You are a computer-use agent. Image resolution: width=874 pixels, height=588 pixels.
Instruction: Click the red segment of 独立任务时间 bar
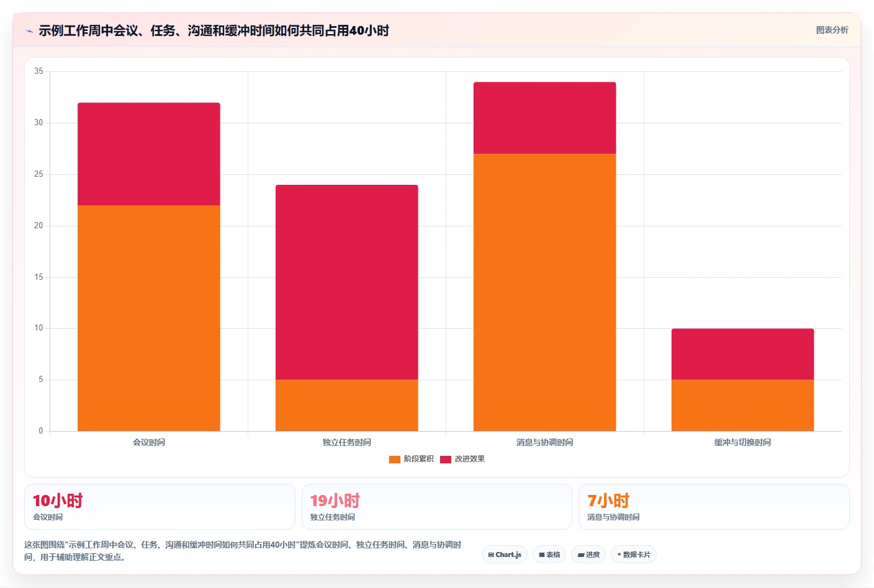[347, 282]
